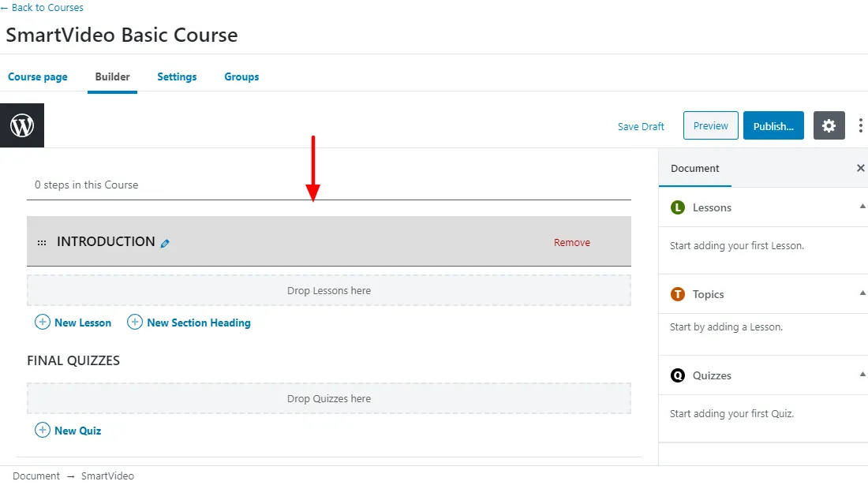The image size is (868, 485).
Task: Click the black Quizzes Q icon
Action: (x=678, y=375)
